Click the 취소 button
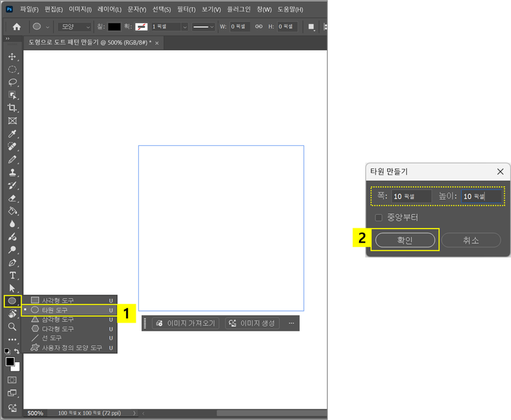Viewport: 511px width, 420px height. [471, 240]
